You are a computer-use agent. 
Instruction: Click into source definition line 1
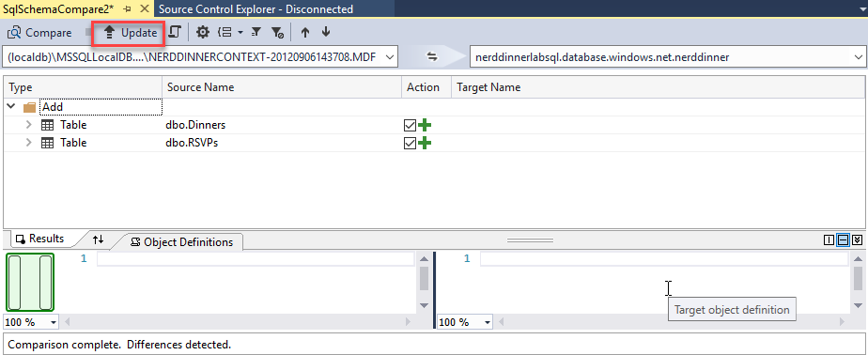pyautogui.click(x=256, y=259)
